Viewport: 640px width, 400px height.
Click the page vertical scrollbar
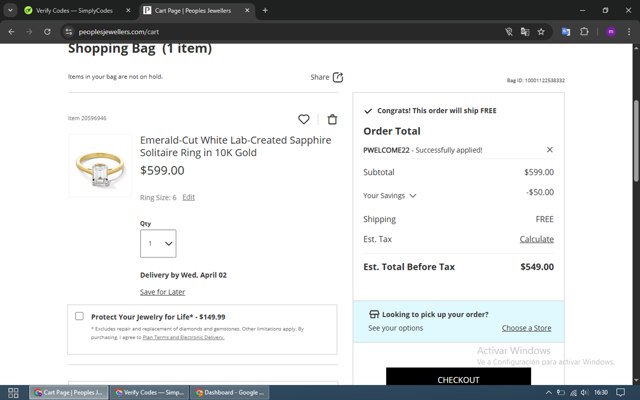click(x=636, y=141)
